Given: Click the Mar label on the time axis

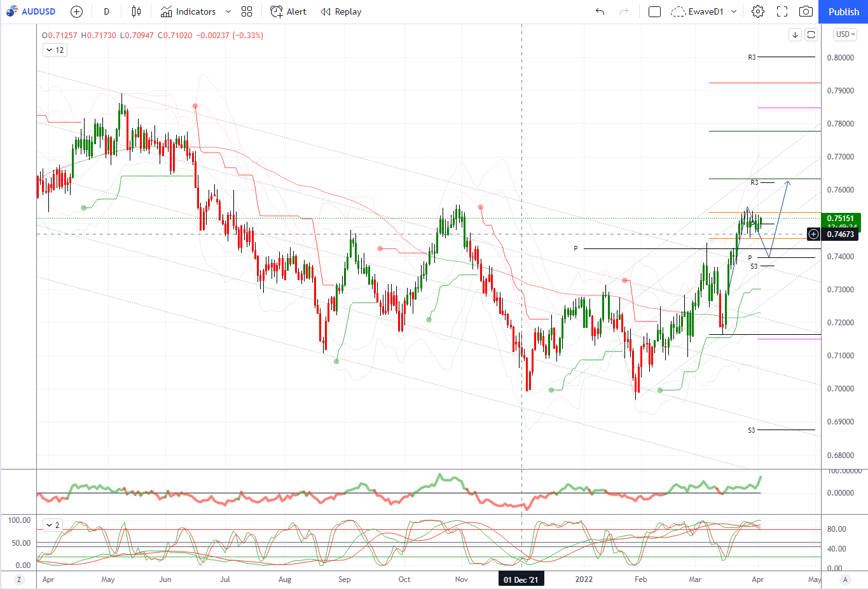Looking at the screenshot, I should 695,579.
